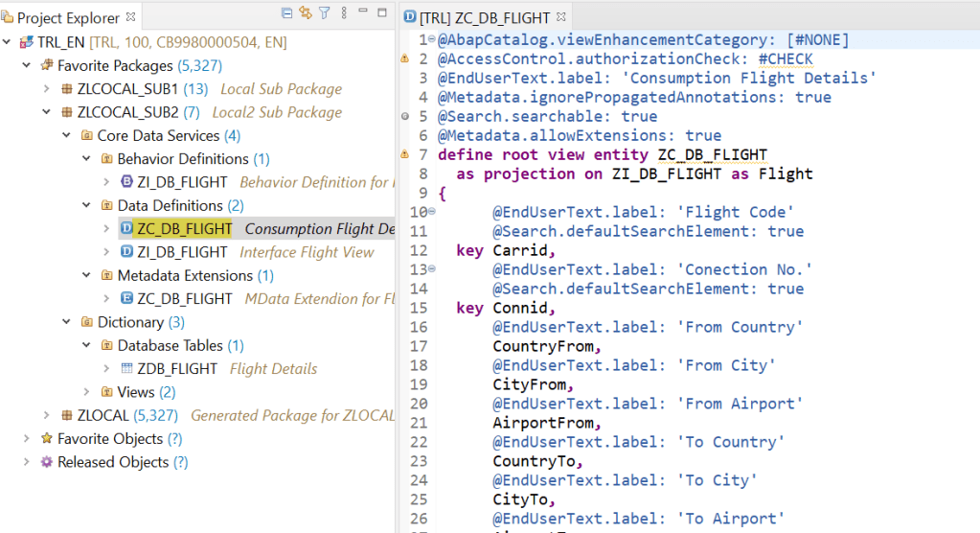This screenshot has height=533, width=980.
Task: Click 'CountryFrom,' on line 17
Action: (547, 346)
